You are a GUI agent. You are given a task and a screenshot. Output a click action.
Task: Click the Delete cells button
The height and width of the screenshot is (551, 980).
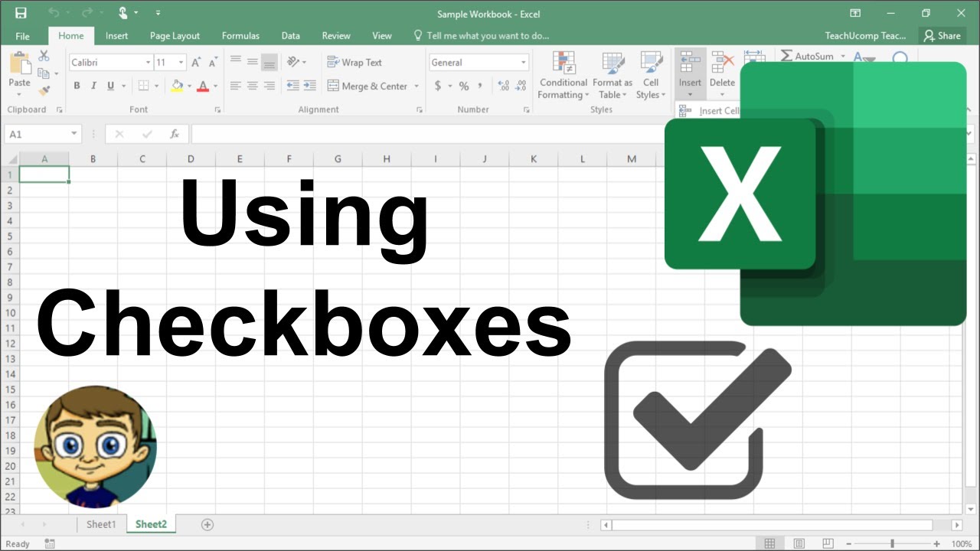(722, 74)
